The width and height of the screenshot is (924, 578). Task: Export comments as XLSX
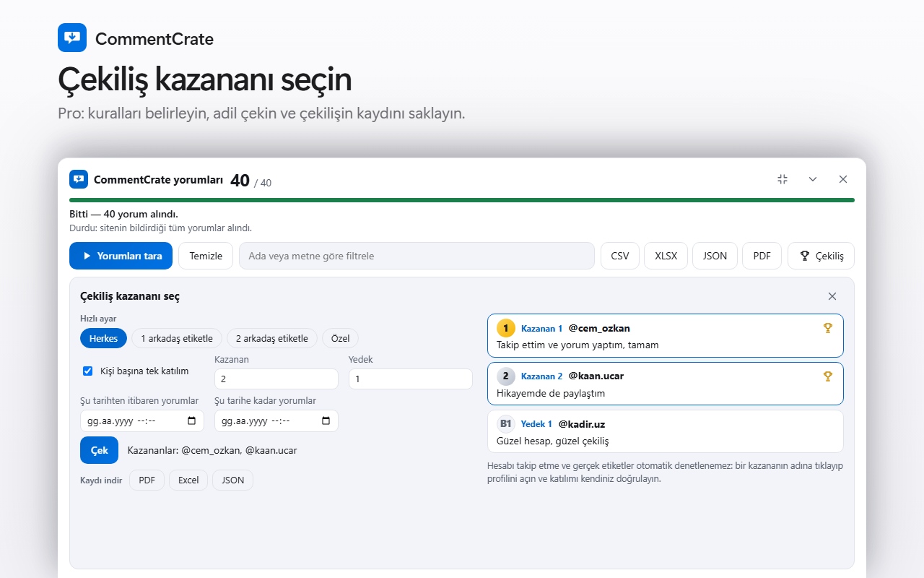pyautogui.click(x=666, y=256)
